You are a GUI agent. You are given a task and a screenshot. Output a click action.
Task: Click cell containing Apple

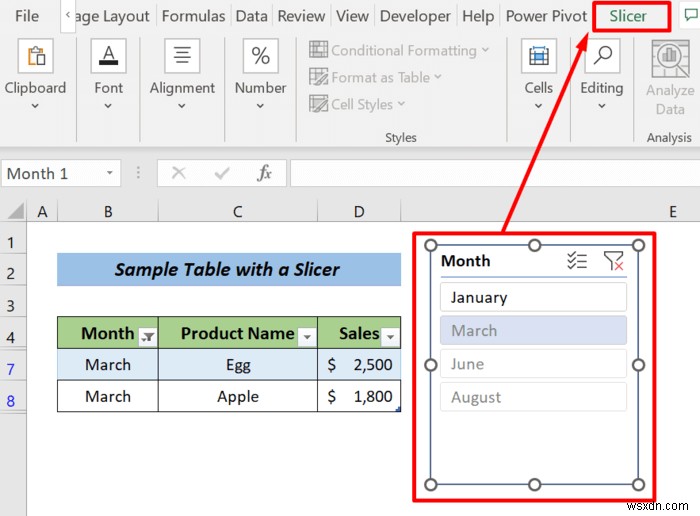point(238,396)
